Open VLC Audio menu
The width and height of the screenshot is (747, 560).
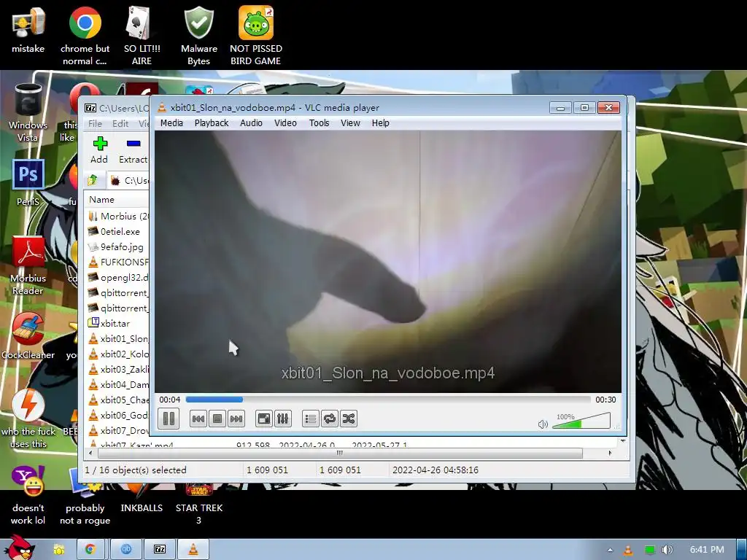coord(251,122)
